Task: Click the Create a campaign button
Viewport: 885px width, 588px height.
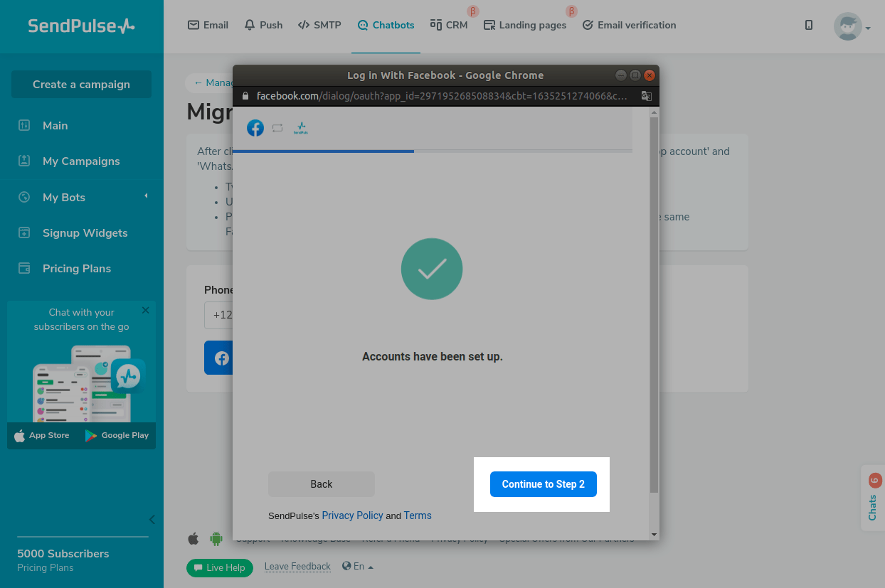Action: click(x=81, y=84)
